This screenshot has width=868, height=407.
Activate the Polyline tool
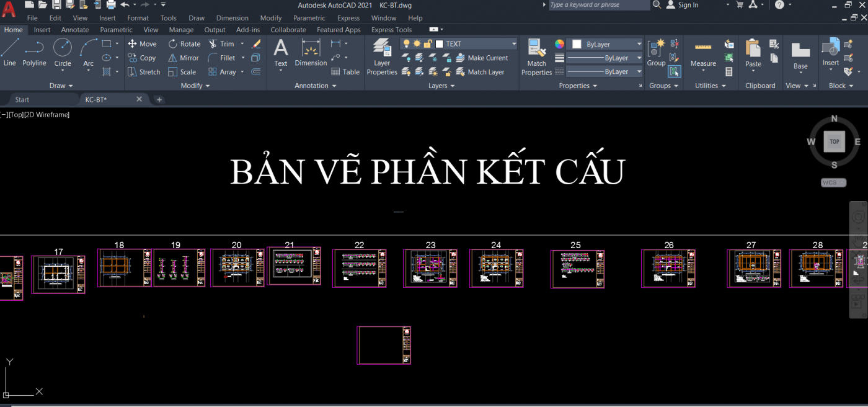click(34, 52)
